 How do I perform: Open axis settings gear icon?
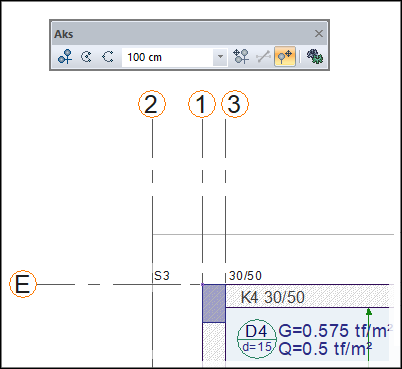[315, 57]
